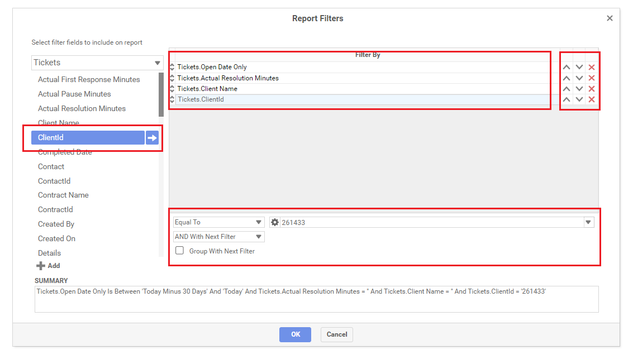Delete the Tickets.ClientId filter
The width and height of the screenshot is (633, 364).
click(x=592, y=99)
